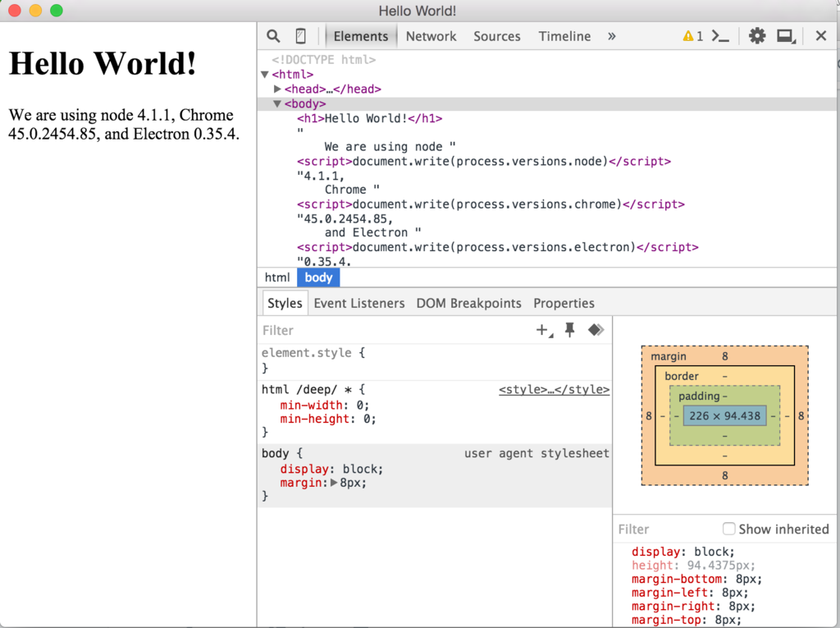Focus the computed styles Filter field
Screen dimensions: 840x628
pos(667,529)
